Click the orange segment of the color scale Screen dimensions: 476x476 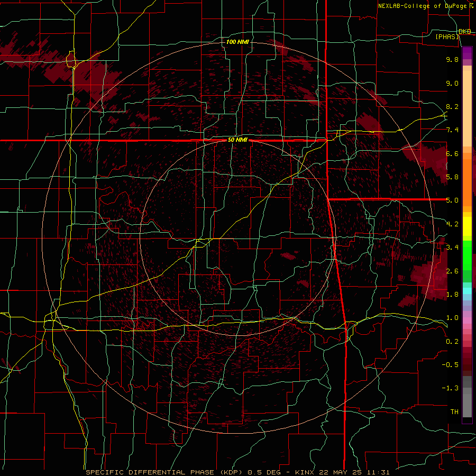coord(467,182)
